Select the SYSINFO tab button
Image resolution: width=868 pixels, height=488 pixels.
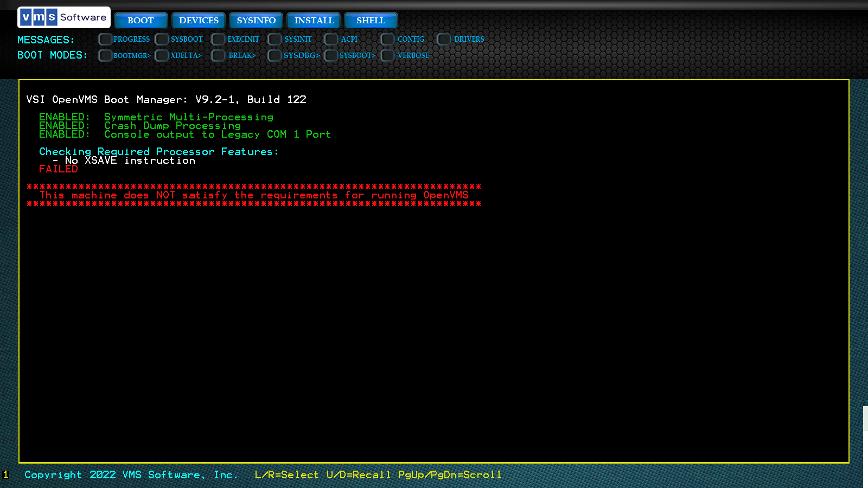(x=256, y=21)
